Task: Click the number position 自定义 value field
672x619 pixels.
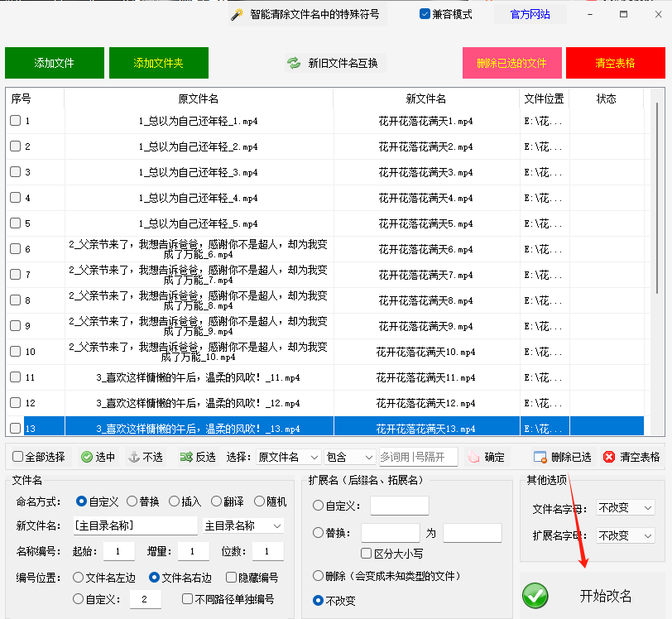Action: (146, 599)
